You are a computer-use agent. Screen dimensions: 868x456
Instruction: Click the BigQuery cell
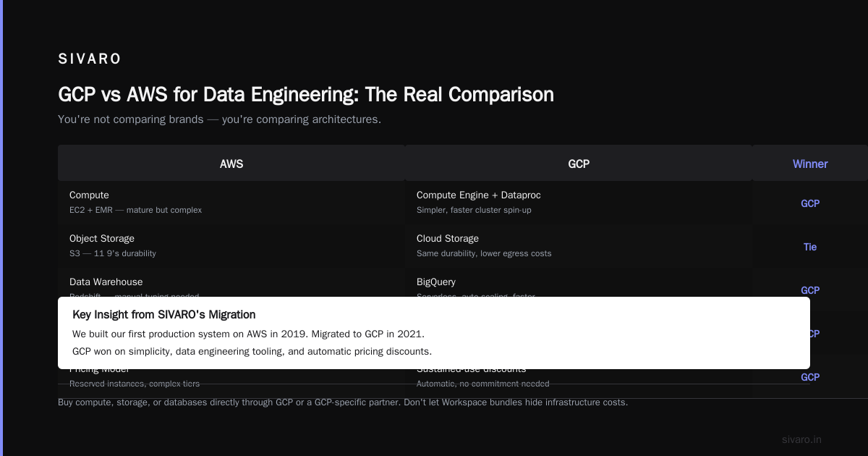tap(579, 286)
